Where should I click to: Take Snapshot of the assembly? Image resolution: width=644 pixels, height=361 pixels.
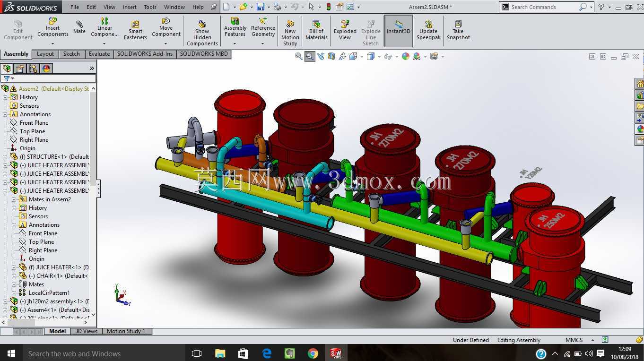click(458, 30)
